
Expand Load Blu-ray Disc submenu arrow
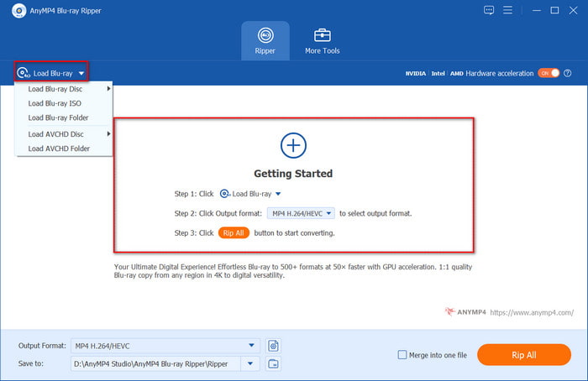pyautogui.click(x=108, y=89)
